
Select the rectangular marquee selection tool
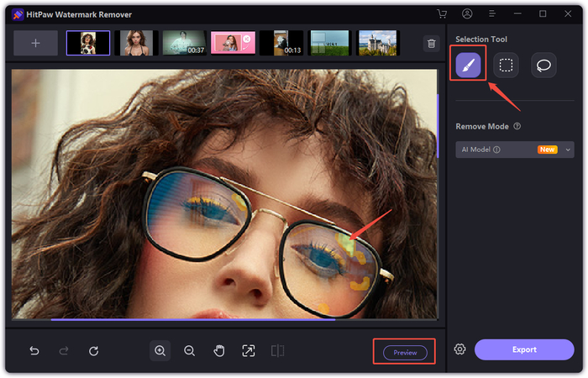[505, 65]
